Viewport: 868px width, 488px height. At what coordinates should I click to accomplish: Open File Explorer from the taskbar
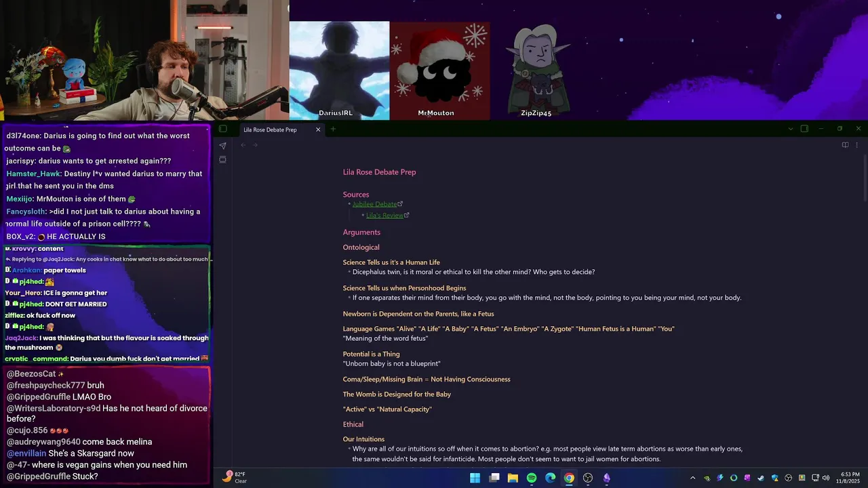[513, 478]
